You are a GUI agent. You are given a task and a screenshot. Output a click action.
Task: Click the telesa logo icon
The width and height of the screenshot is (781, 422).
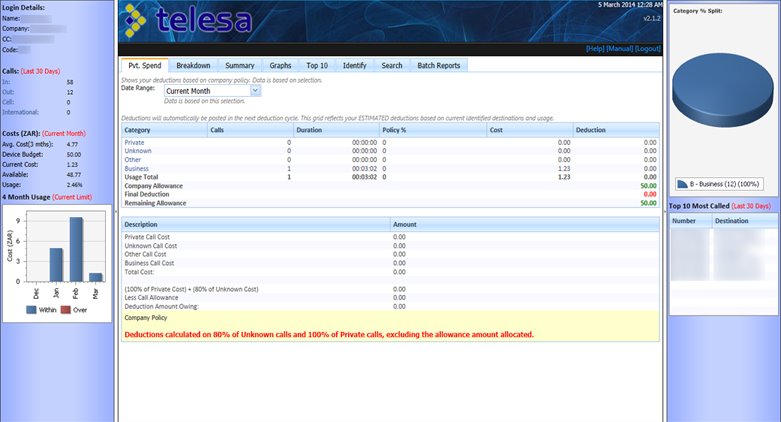click(x=135, y=21)
